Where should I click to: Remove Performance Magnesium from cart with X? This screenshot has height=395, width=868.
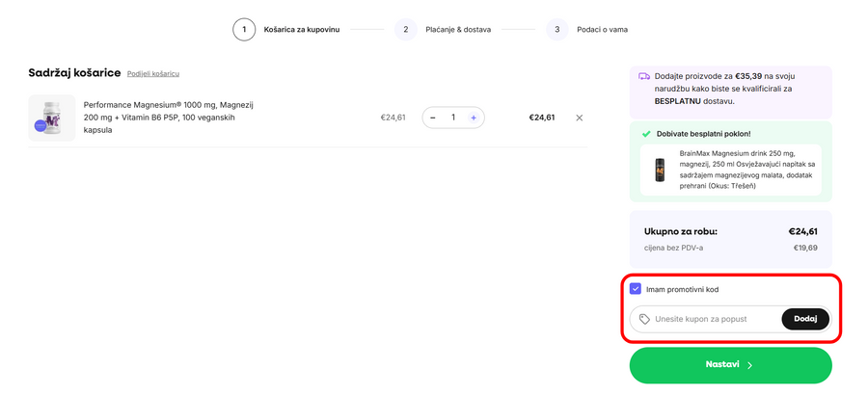(x=579, y=118)
